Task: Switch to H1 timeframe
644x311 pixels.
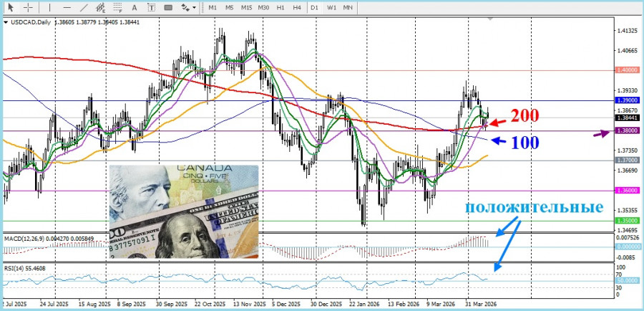Action: (x=280, y=8)
